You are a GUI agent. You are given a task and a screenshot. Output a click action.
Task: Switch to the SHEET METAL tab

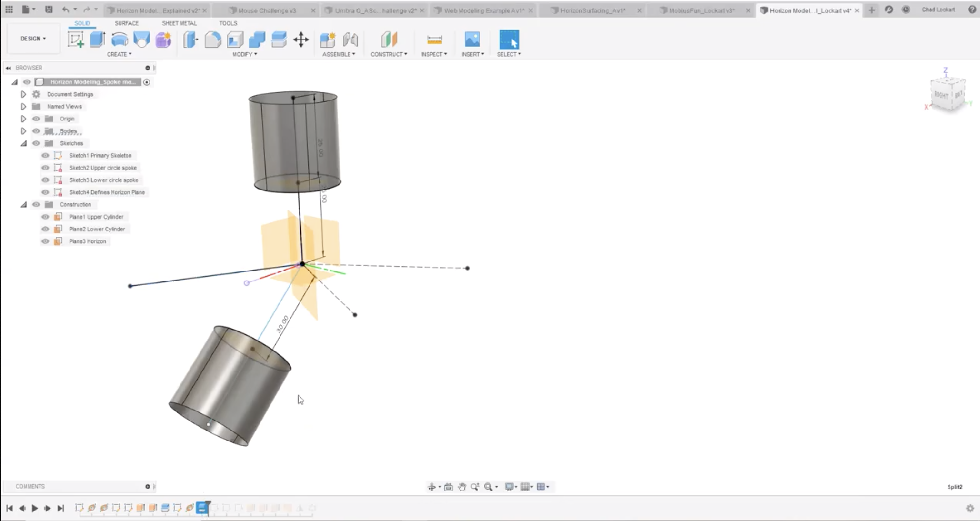[179, 23]
